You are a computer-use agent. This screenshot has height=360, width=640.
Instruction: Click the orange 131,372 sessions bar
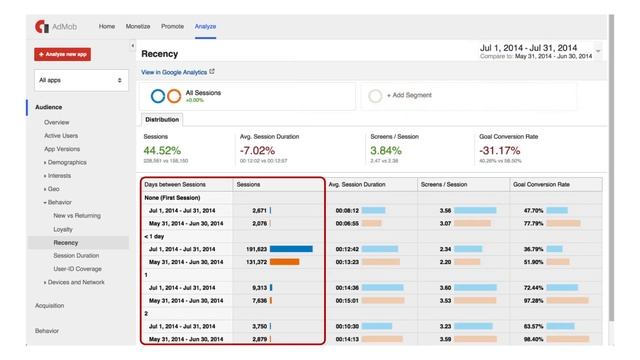pyautogui.click(x=284, y=262)
